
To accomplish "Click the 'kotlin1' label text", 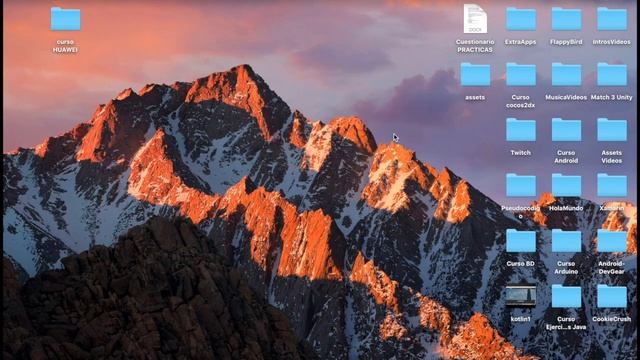I will tap(521, 320).
